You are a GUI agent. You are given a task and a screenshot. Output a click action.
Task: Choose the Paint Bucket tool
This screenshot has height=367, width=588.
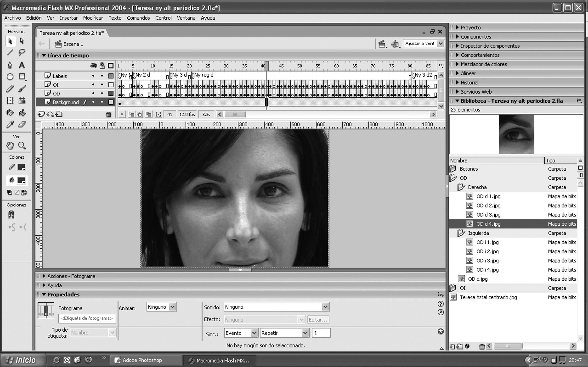[22, 113]
